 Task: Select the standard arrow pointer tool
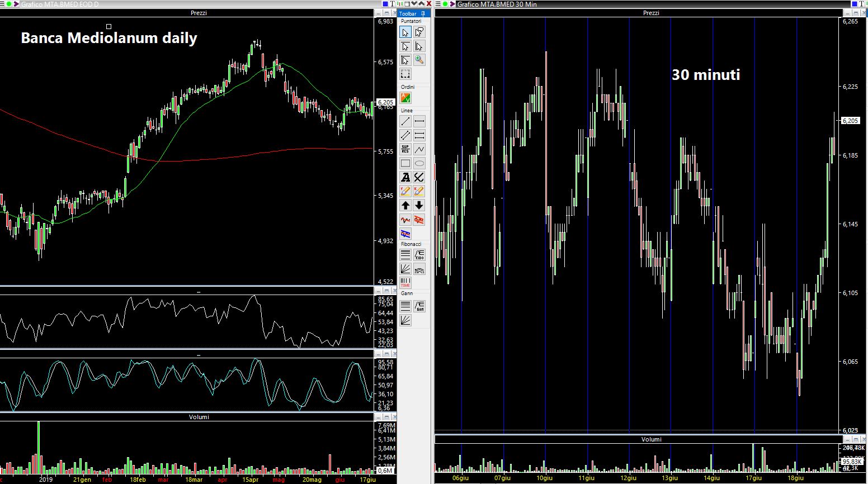pyautogui.click(x=405, y=32)
